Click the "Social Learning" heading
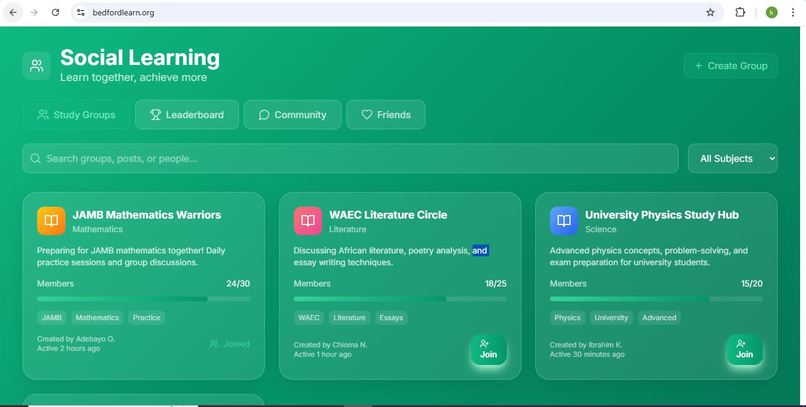Image resolution: width=806 pixels, height=407 pixels. [x=140, y=58]
